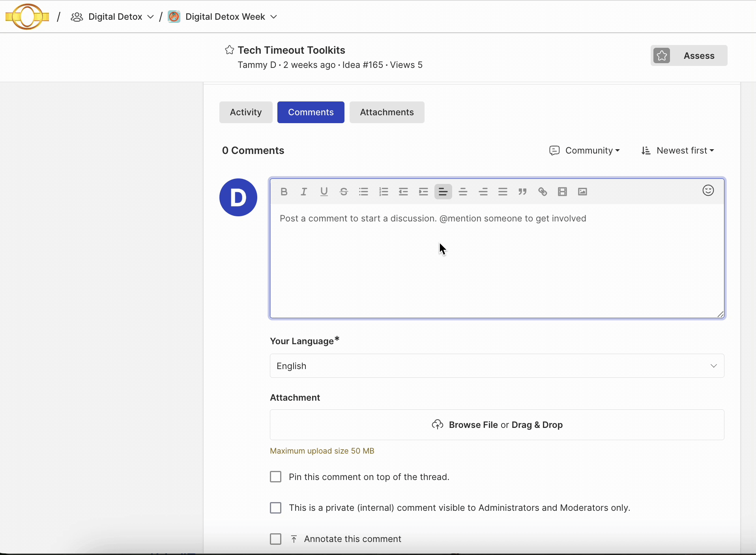Screen dimensions: 756x555
Task: Expand Digital Detox Week breadcrumb menu
Action: pos(274,17)
